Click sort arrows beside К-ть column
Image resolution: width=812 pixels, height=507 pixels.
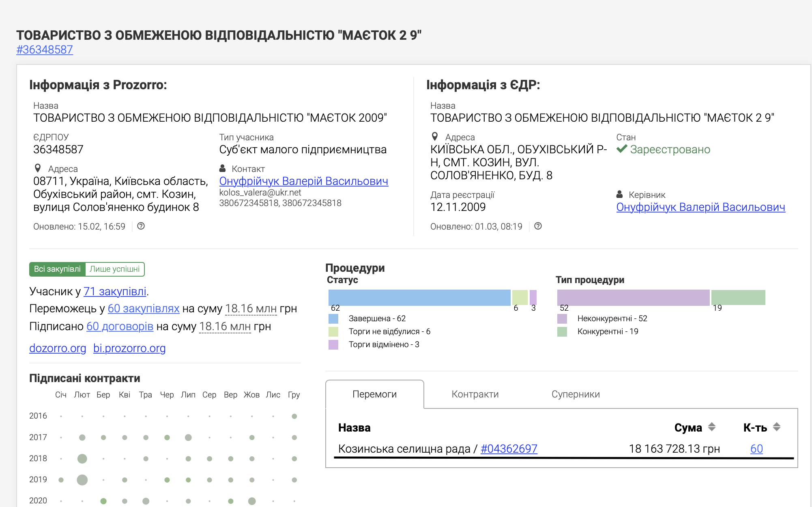776,427
